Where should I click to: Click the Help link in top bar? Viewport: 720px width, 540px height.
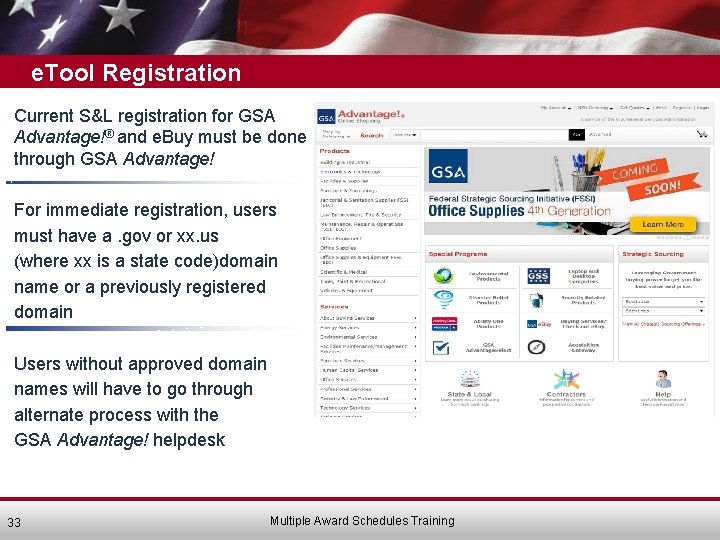pos(661,108)
